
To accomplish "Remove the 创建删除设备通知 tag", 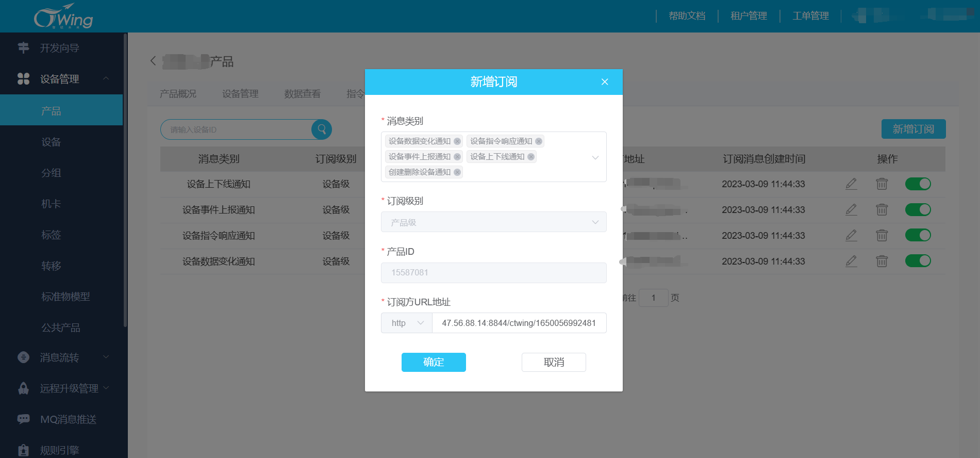I will pyautogui.click(x=457, y=172).
